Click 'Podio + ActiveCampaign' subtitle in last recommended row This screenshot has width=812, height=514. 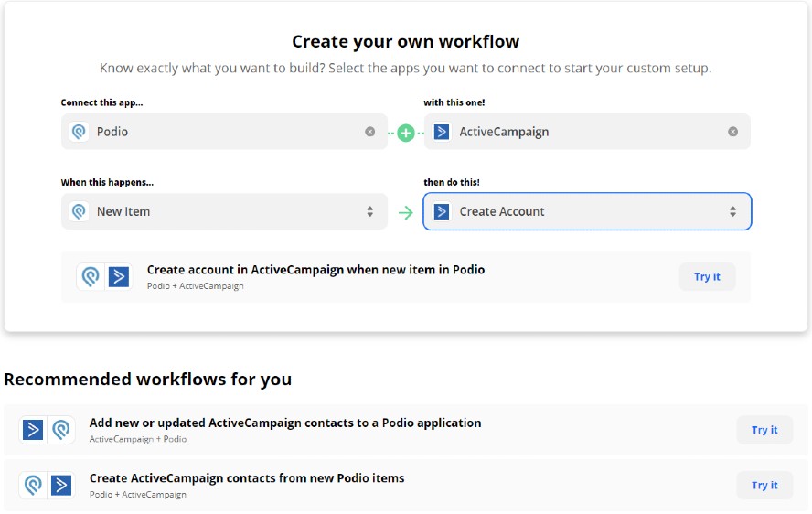(x=138, y=494)
